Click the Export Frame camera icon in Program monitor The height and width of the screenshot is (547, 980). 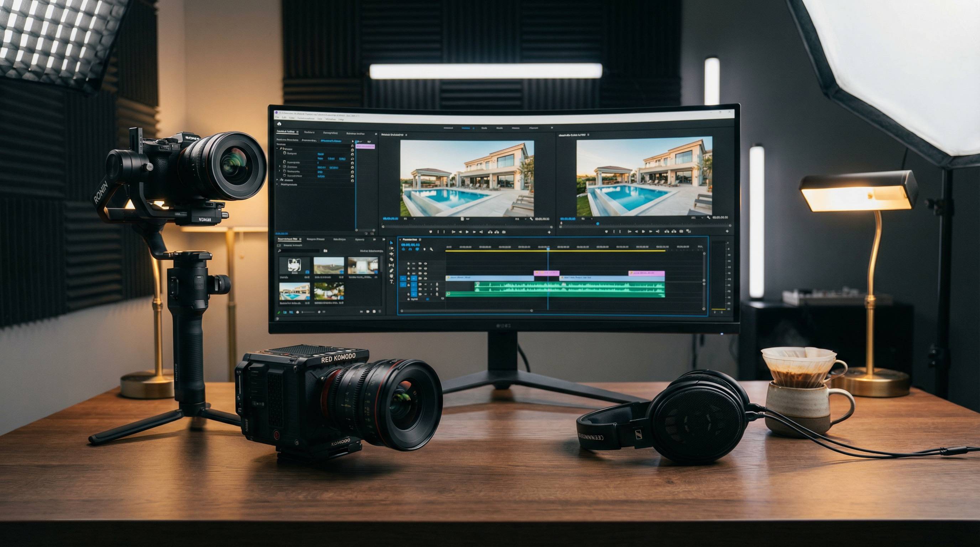click(681, 231)
